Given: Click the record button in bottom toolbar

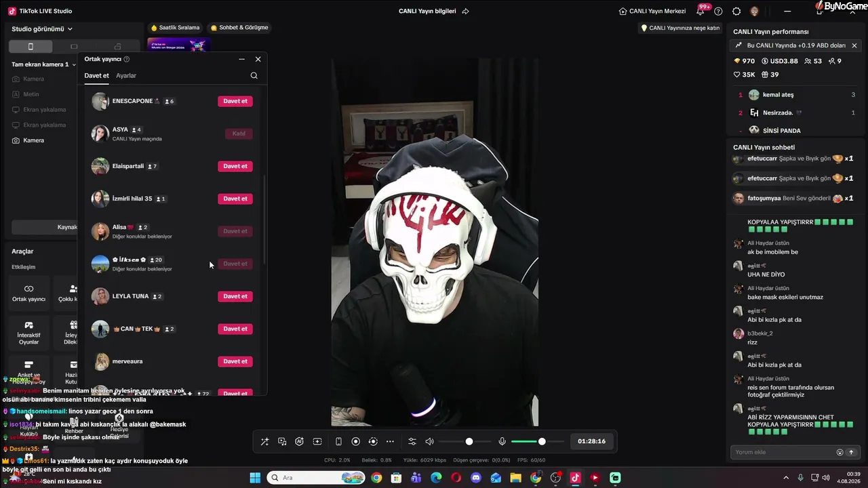Looking at the screenshot, I should pyautogui.click(x=355, y=441).
